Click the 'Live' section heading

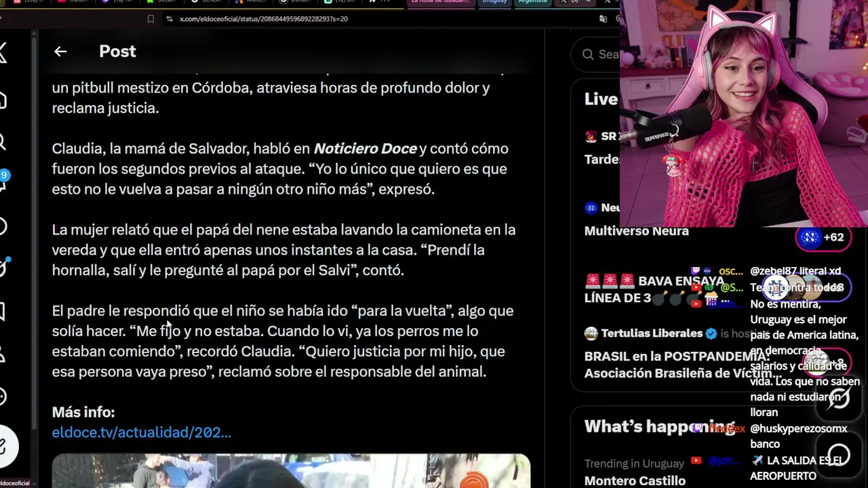[x=601, y=99]
